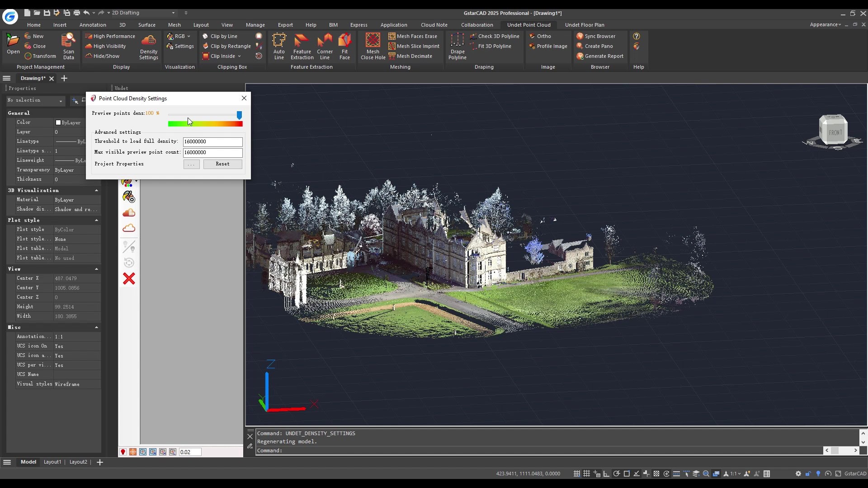The height and width of the screenshot is (488, 868).
Task: Toggle grid display in status bar
Action: pyautogui.click(x=586, y=474)
